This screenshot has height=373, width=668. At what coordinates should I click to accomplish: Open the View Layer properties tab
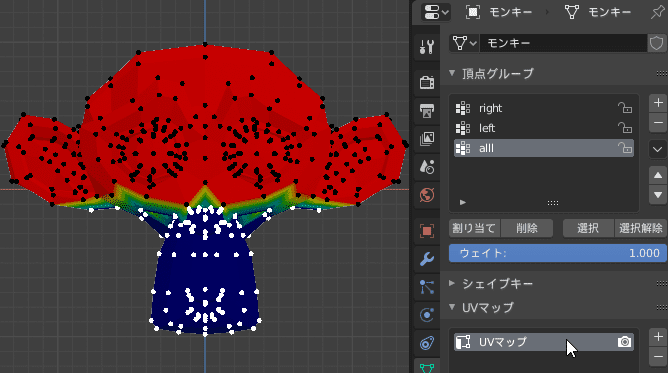426,138
